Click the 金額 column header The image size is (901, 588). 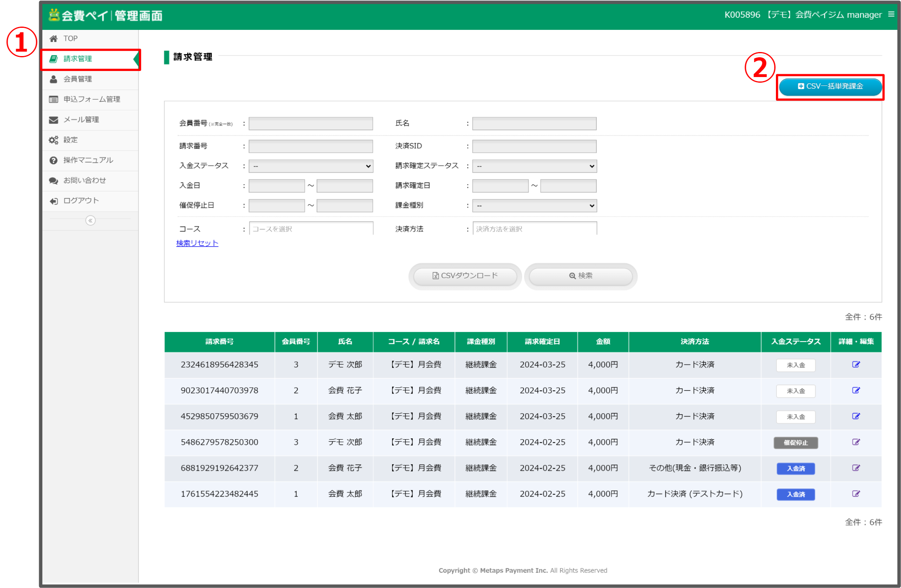point(603,342)
